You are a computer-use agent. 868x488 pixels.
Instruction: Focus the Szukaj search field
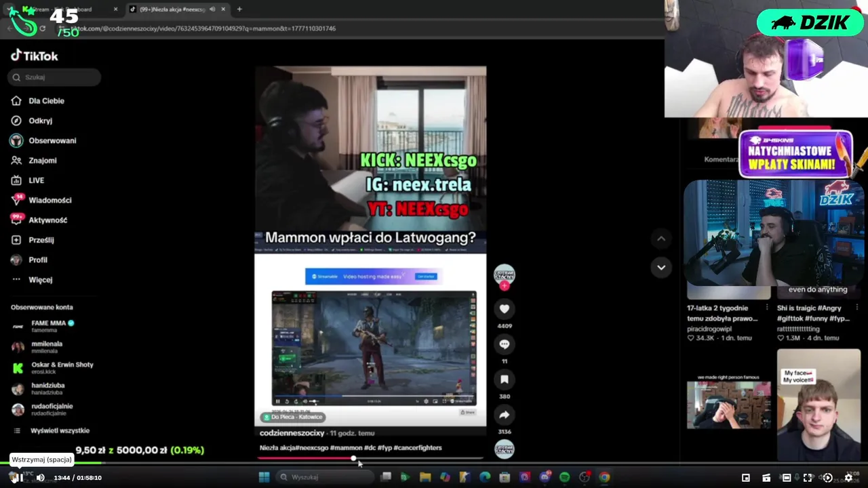55,77
